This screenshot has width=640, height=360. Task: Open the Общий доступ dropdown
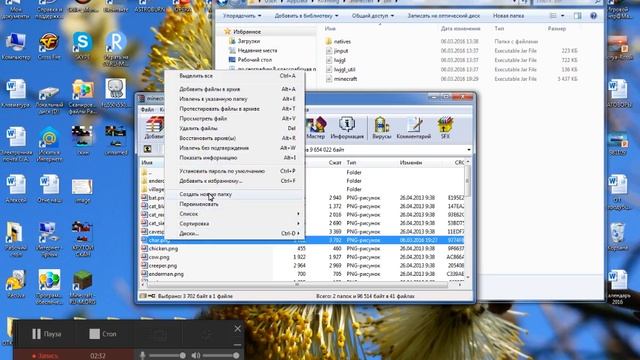pyautogui.click(x=373, y=16)
